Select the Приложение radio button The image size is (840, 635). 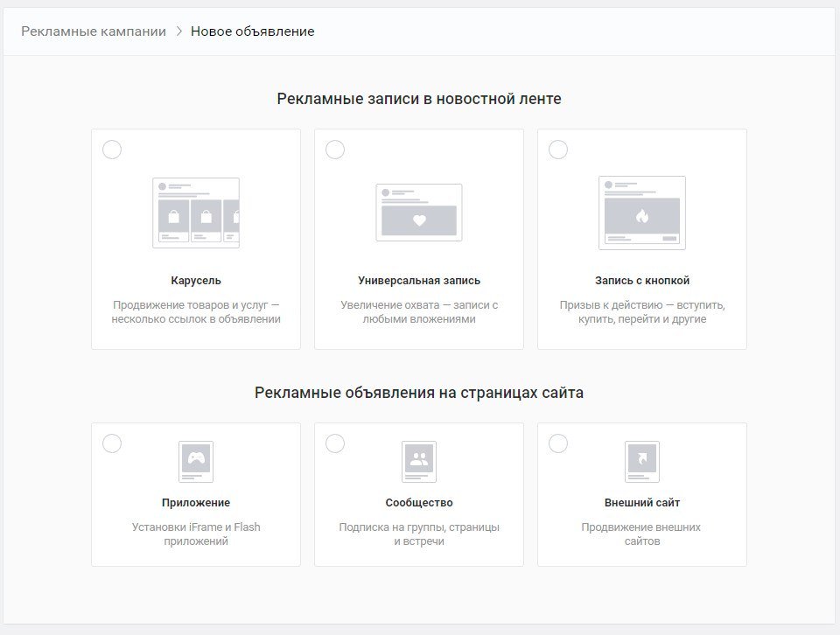tap(112, 443)
